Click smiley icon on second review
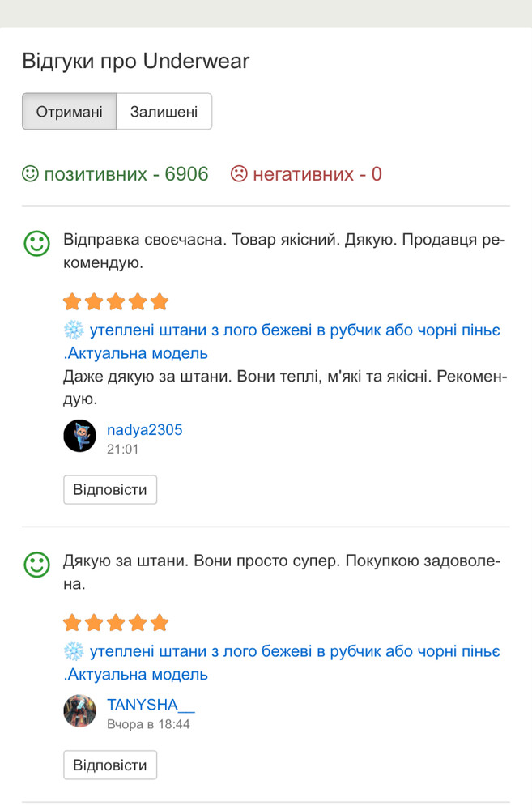The image size is (532, 810). 36,565
